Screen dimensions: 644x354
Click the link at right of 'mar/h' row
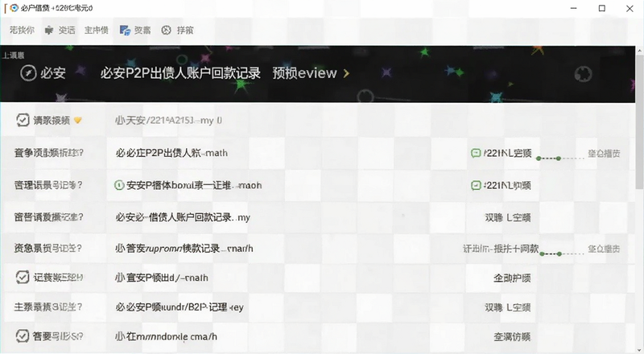[604, 249]
